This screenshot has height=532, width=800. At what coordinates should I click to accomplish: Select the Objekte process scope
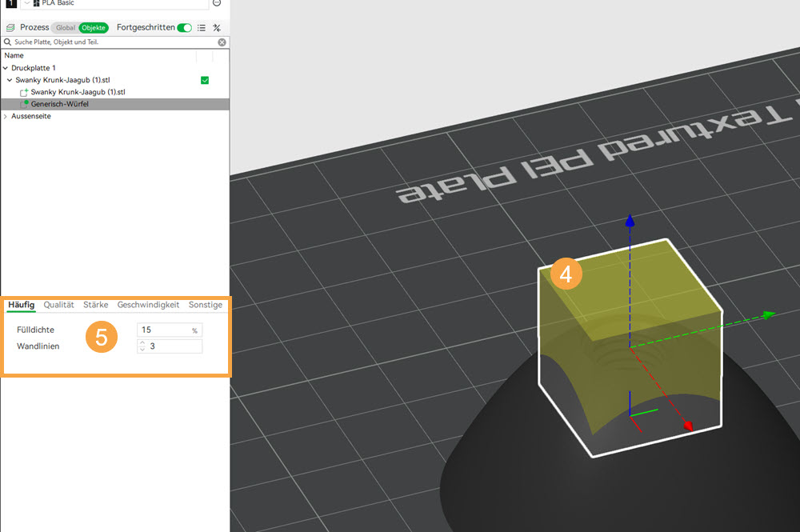tap(94, 27)
